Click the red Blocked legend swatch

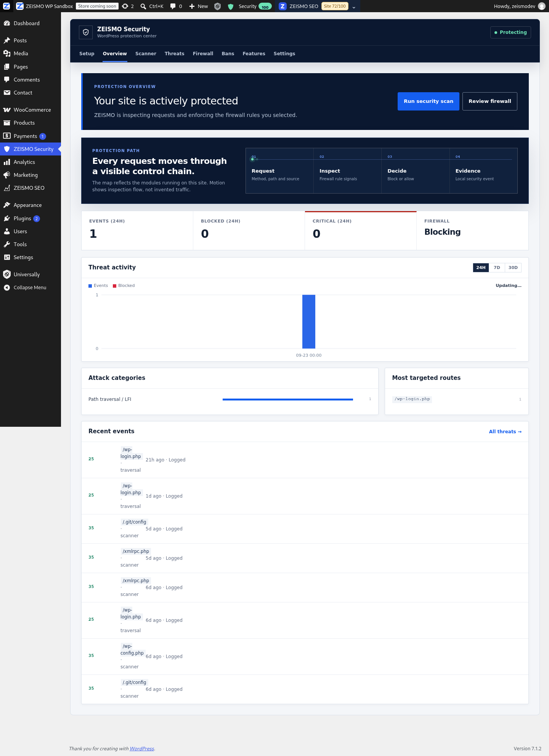click(115, 286)
